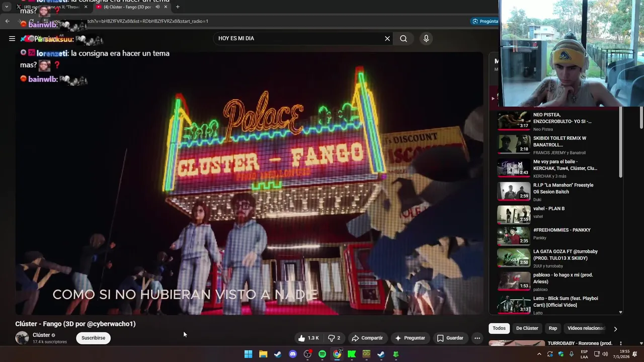Close the Clúster - Fango tab
This screenshot has width=644, height=362.
tap(166, 7)
